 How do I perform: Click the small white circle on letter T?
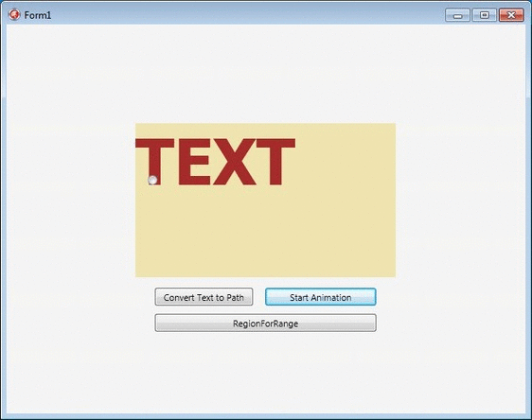[x=153, y=180]
